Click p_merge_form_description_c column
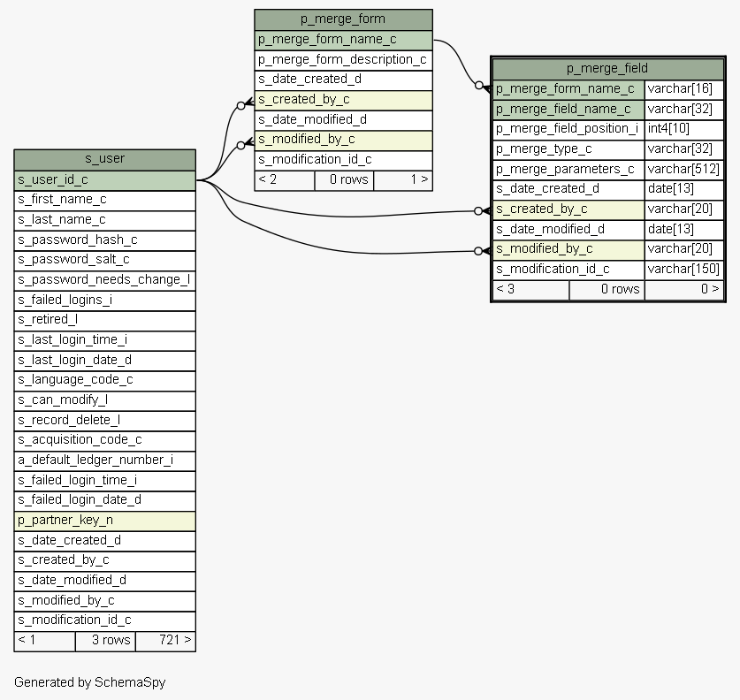This screenshot has width=740, height=700. click(x=343, y=59)
